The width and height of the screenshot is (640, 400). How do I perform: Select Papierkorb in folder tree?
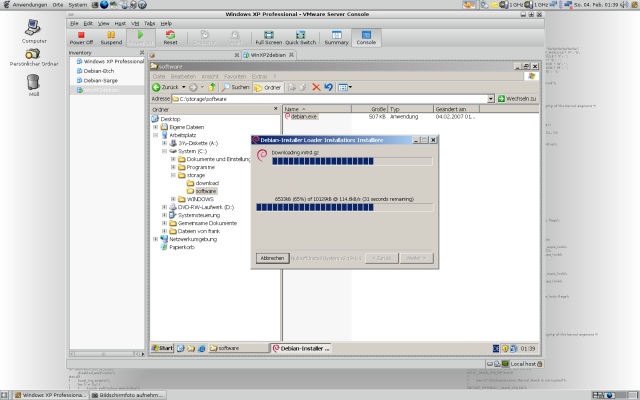coord(182,247)
